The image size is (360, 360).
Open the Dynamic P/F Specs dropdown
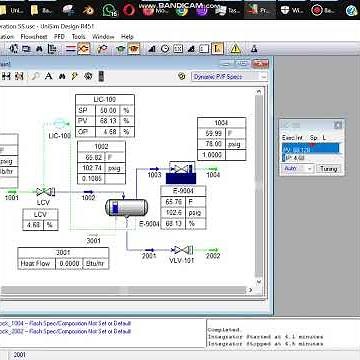tap(264, 77)
